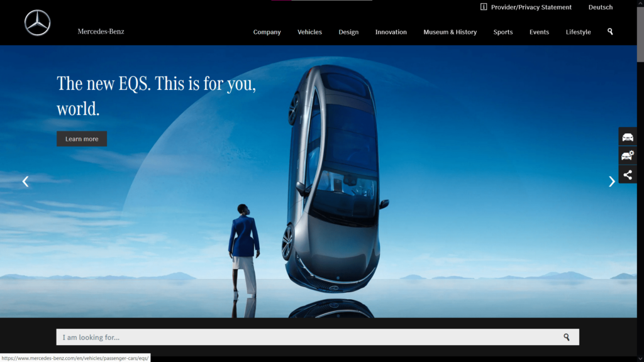
Task: Open the Museum & History menu
Action: click(450, 32)
